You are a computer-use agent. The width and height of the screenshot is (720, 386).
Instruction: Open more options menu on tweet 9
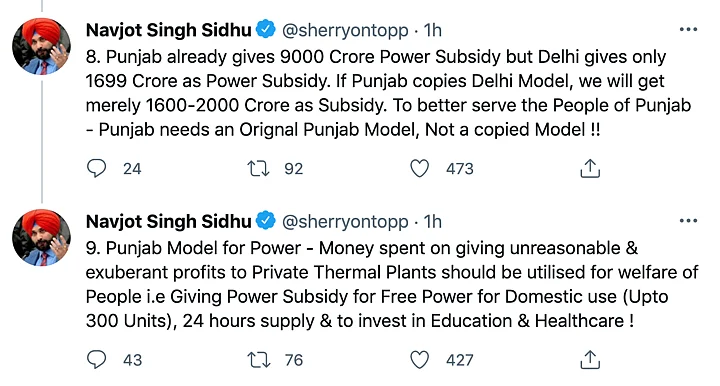(x=688, y=221)
